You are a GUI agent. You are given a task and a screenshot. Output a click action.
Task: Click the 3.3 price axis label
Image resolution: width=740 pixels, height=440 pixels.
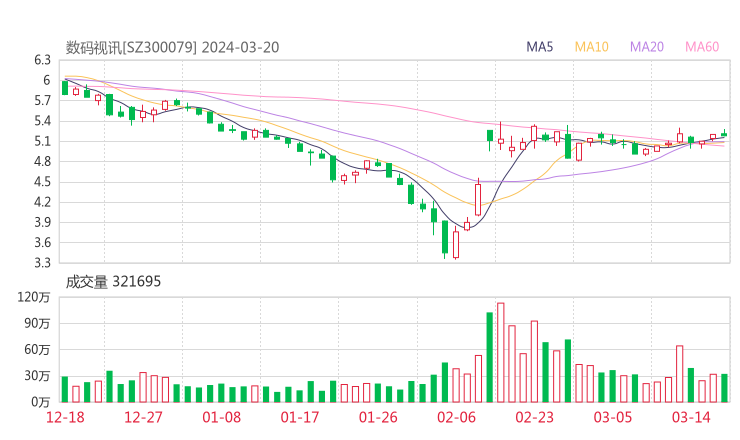click(42, 262)
